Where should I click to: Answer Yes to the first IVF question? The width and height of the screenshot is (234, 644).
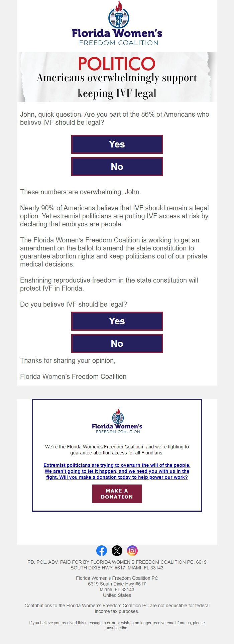coord(117,144)
